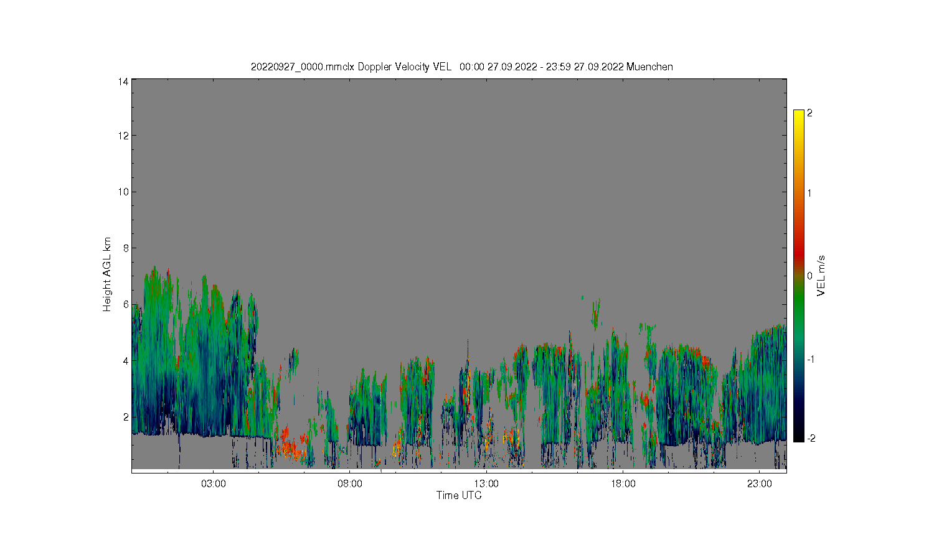Click the 23:00 time axis tick label

click(x=760, y=484)
